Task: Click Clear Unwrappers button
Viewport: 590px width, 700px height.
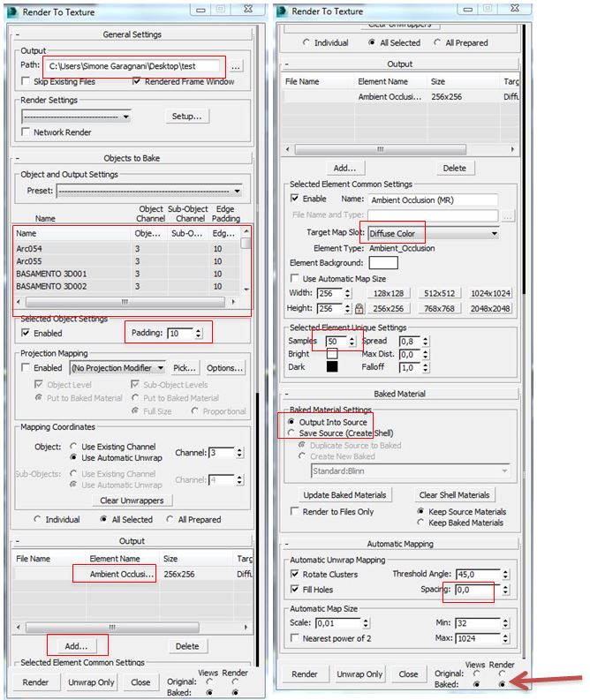Action: coord(132,501)
